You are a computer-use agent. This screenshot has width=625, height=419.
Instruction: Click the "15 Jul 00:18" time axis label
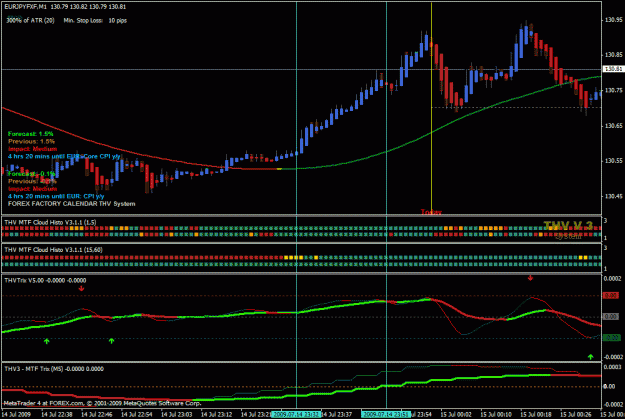click(x=536, y=415)
